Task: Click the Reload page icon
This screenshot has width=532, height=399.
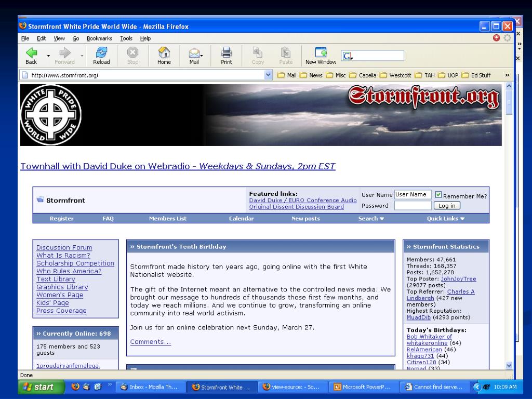Action: pyautogui.click(x=101, y=52)
